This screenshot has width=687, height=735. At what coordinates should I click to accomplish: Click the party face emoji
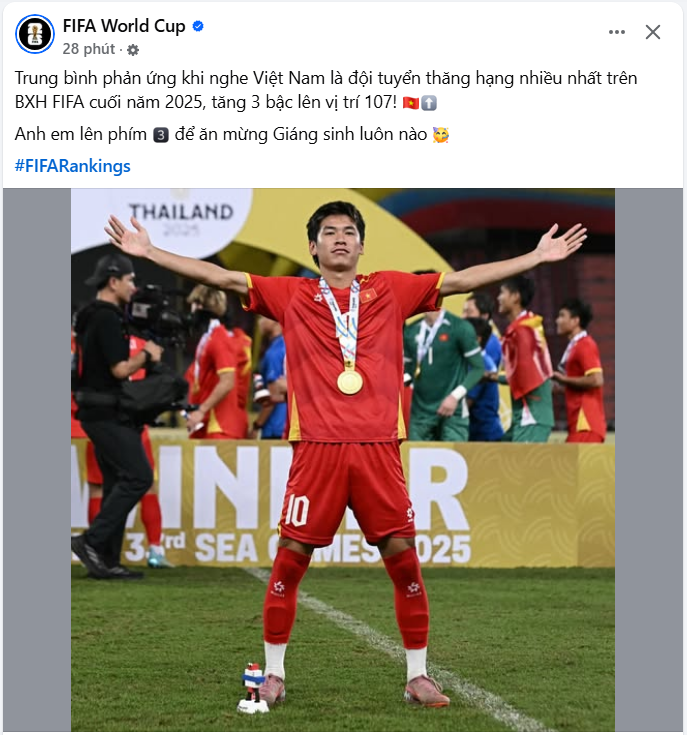click(441, 135)
